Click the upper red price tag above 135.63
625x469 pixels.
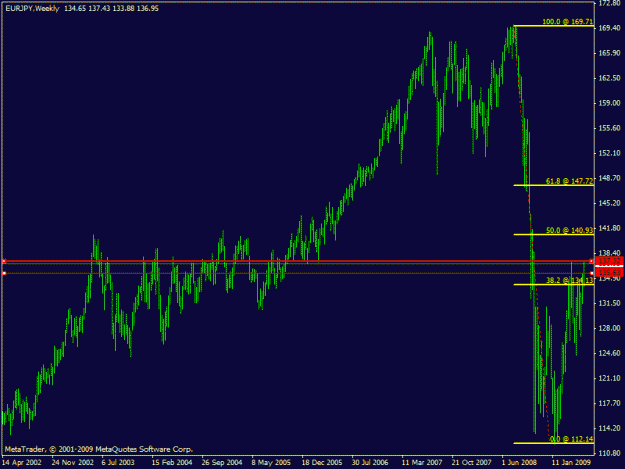click(x=609, y=261)
